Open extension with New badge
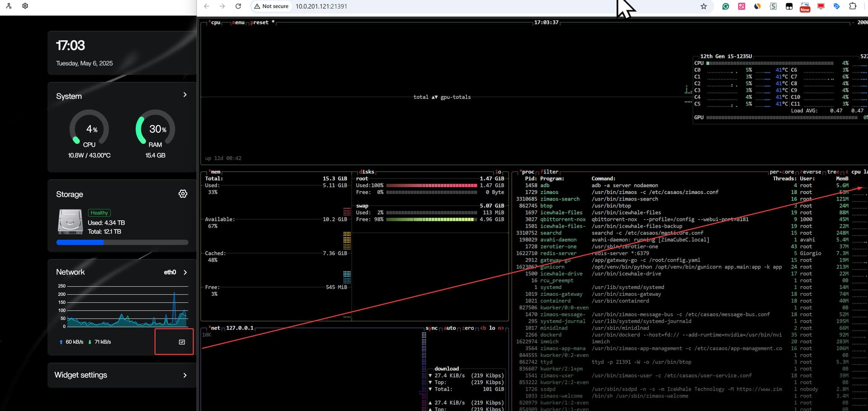The width and height of the screenshot is (868, 411). click(805, 7)
